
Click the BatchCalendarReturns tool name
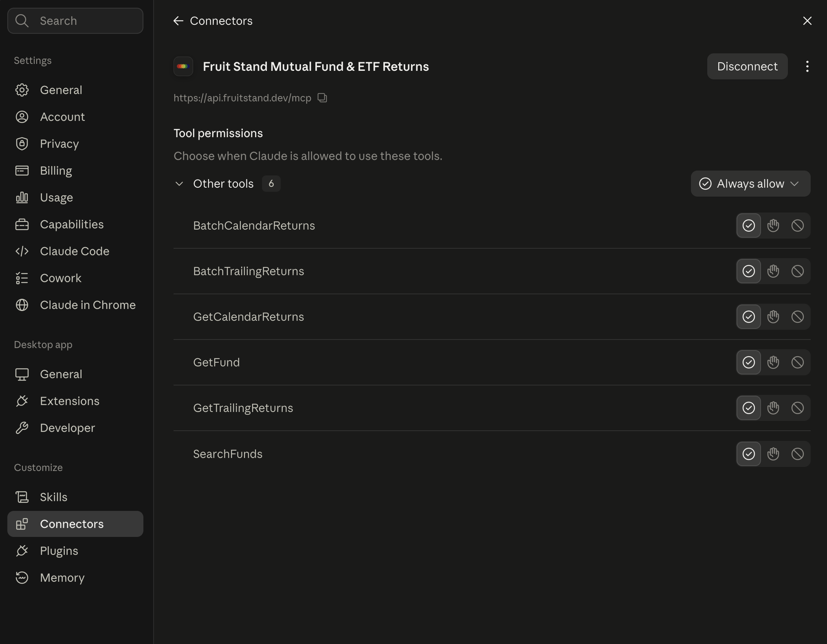(254, 226)
